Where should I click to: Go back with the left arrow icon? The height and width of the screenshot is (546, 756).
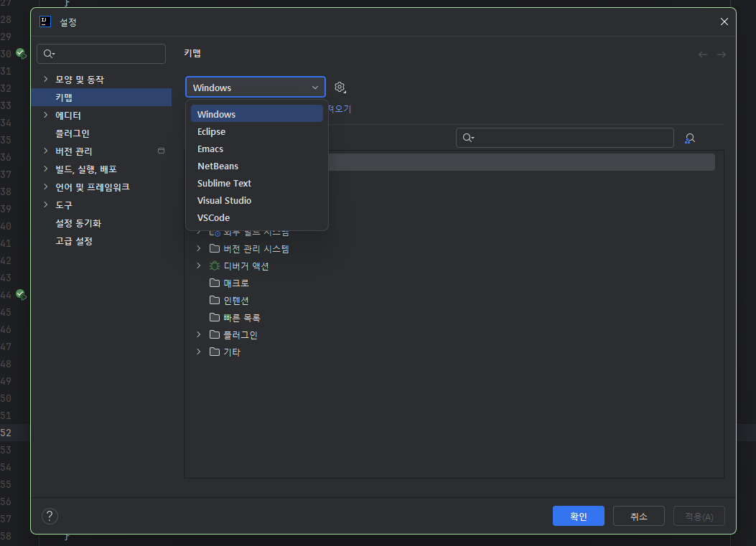coord(702,55)
